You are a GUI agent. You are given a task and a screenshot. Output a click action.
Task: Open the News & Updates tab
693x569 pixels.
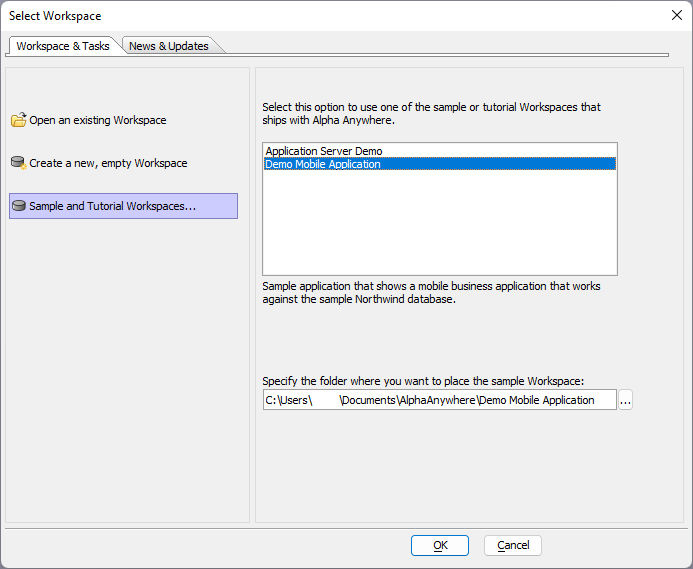click(169, 46)
